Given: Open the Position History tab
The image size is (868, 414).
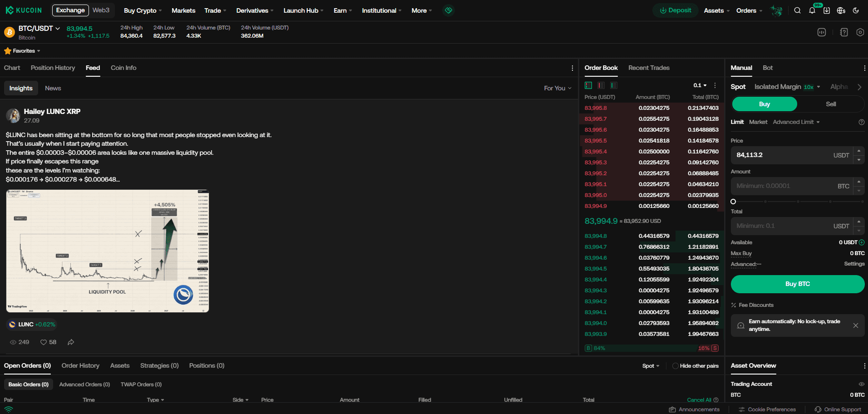Looking at the screenshot, I should click(53, 68).
